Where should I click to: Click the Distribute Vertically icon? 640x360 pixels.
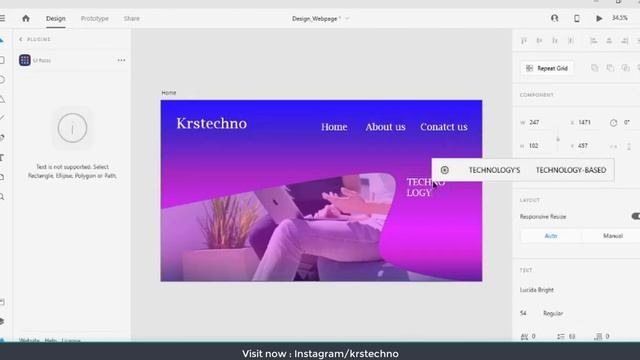[571, 40]
